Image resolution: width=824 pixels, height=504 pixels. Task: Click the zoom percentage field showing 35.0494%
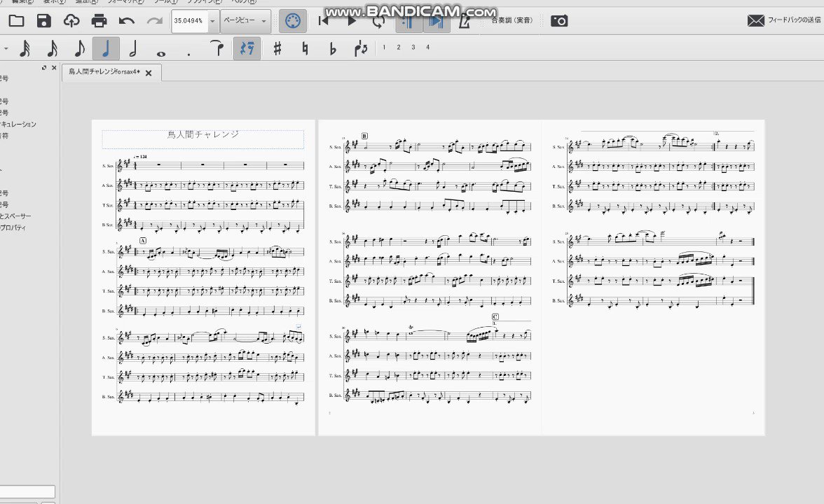coord(189,21)
